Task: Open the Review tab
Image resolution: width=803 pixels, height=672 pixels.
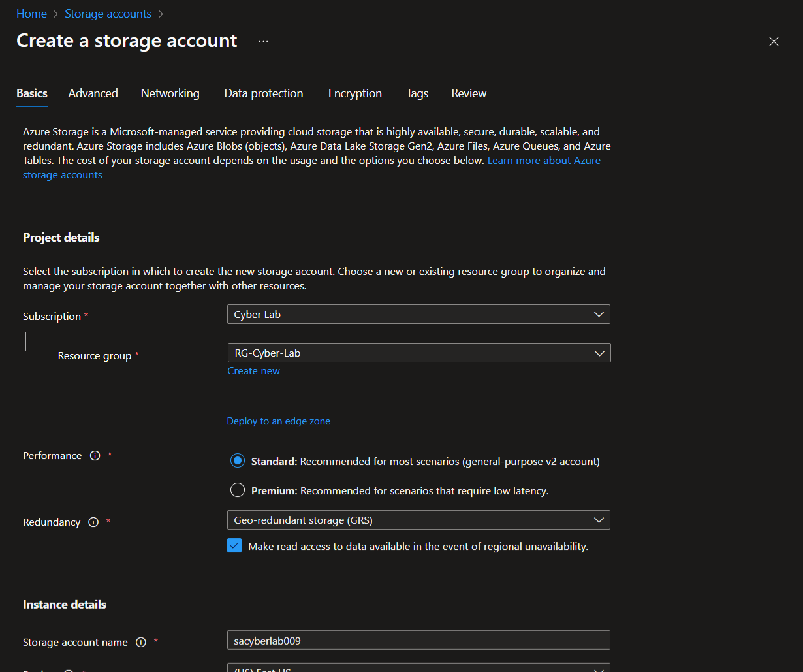Action: click(469, 93)
